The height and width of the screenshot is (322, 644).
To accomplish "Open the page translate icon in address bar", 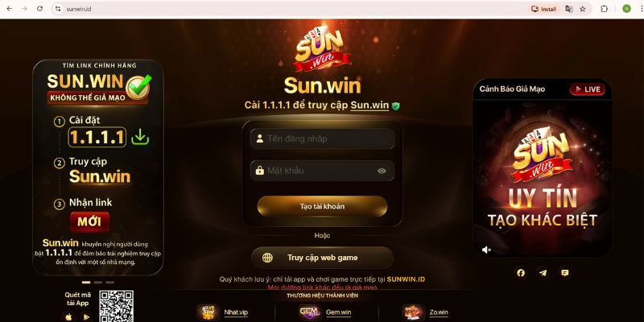I will (569, 9).
